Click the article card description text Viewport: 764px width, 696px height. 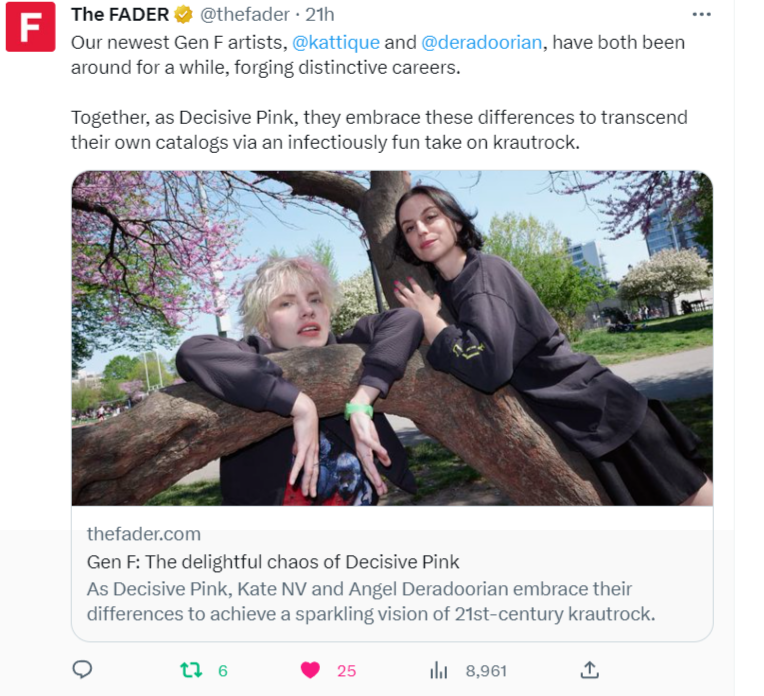[x=371, y=601]
